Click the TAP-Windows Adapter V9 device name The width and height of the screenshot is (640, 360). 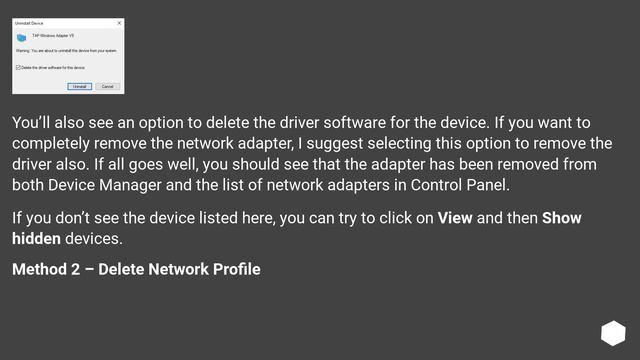53,36
